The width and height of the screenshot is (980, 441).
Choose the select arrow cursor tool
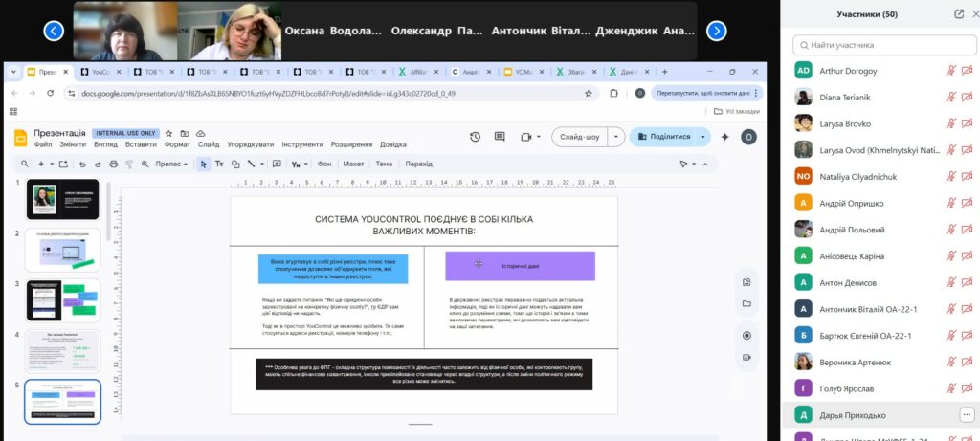203,164
